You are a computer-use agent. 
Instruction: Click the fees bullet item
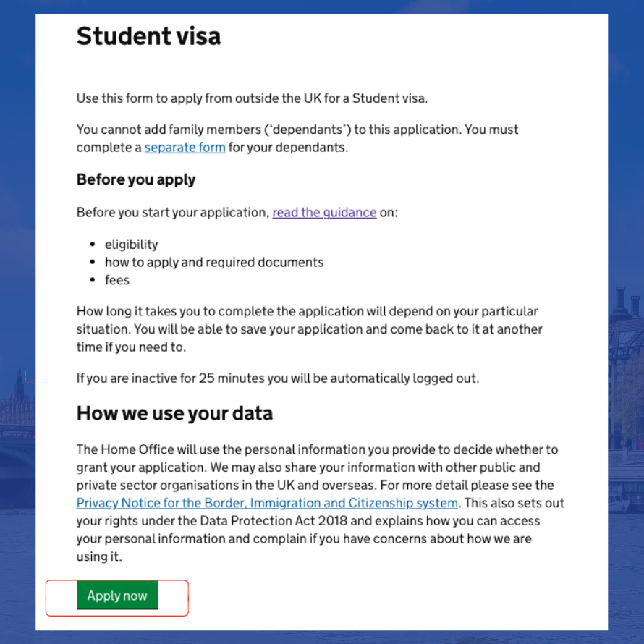117,280
